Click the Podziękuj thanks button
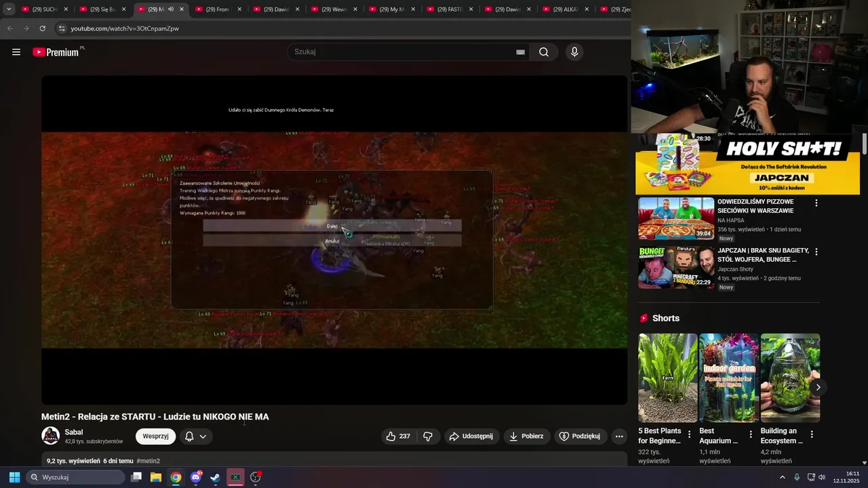Image resolution: width=868 pixels, height=488 pixels. [x=580, y=436]
